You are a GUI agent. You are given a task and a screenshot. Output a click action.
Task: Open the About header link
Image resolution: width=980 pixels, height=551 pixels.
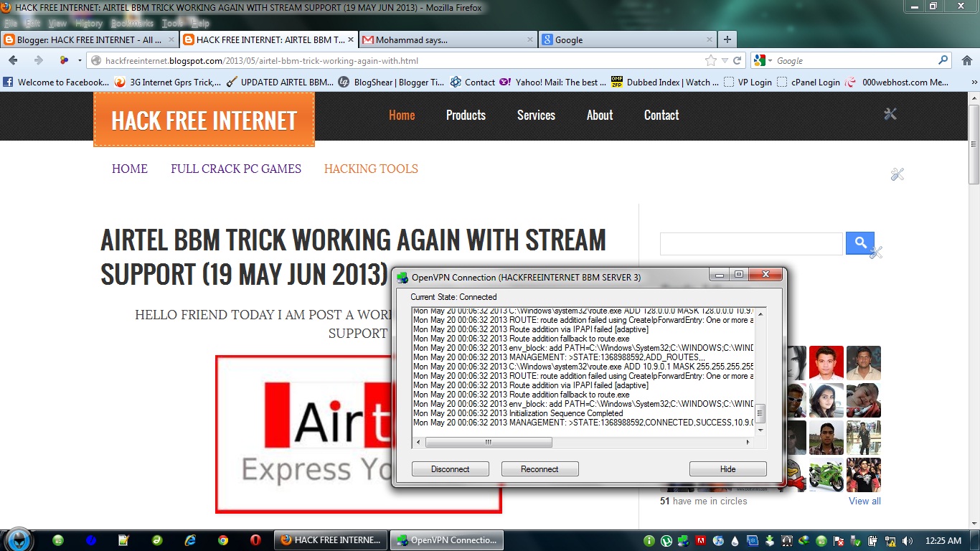[600, 115]
